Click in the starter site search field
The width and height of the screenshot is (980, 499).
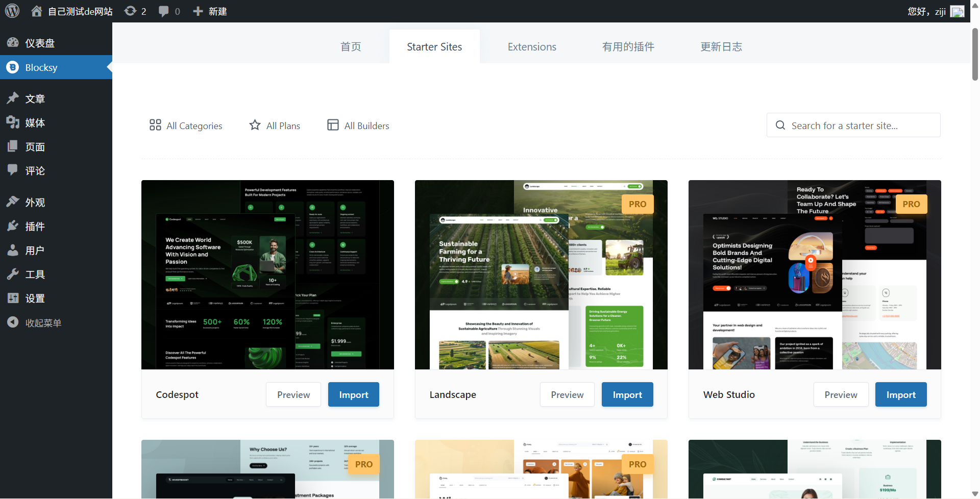(x=853, y=125)
